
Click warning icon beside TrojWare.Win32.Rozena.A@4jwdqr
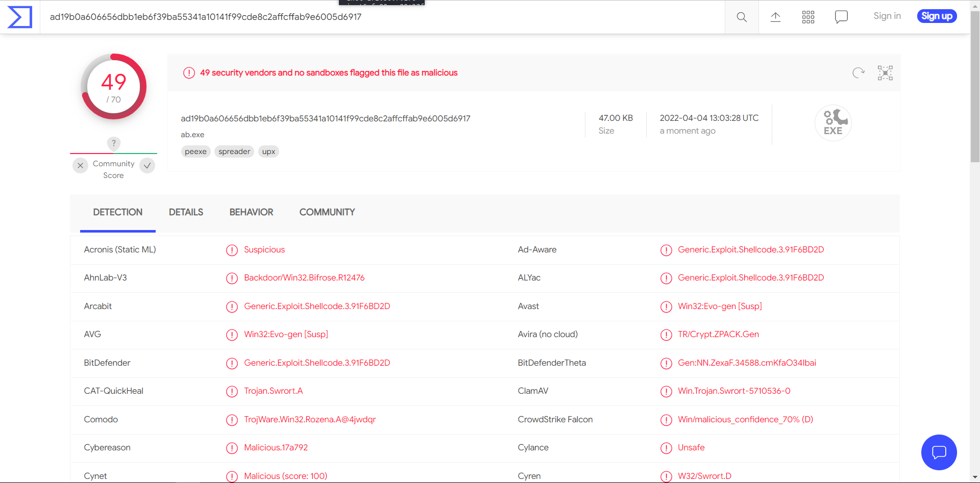(232, 420)
